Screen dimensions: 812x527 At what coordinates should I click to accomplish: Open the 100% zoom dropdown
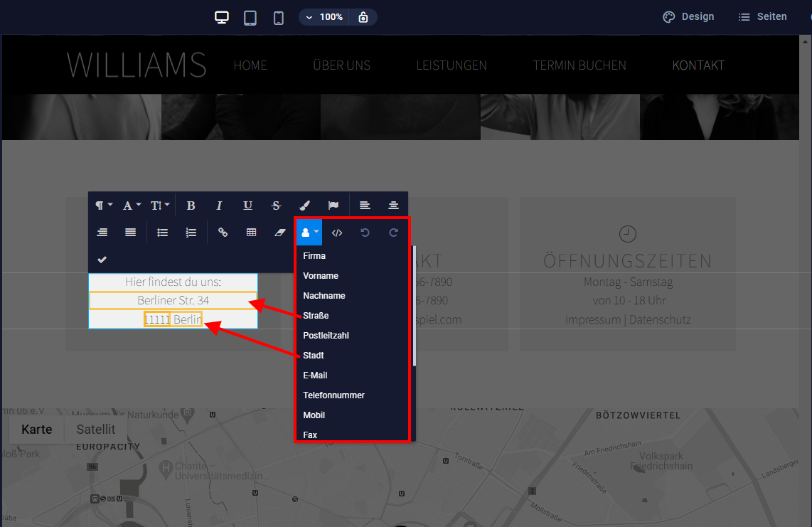(324, 17)
